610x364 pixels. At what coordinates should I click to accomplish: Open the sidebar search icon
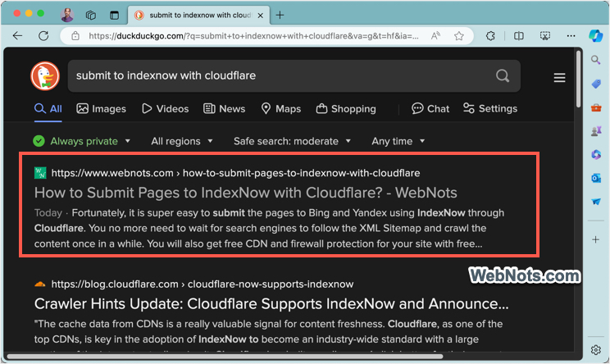pyautogui.click(x=595, y=60)
